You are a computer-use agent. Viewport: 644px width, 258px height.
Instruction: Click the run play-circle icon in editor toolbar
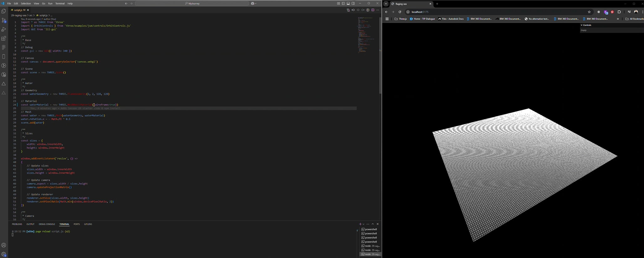(368, 10)
